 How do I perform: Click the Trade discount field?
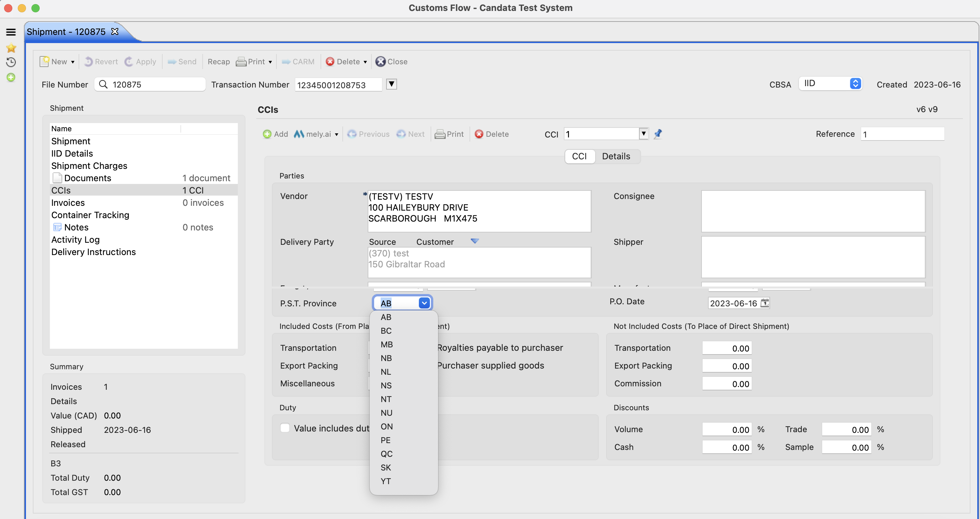click(x=846, y=429)
